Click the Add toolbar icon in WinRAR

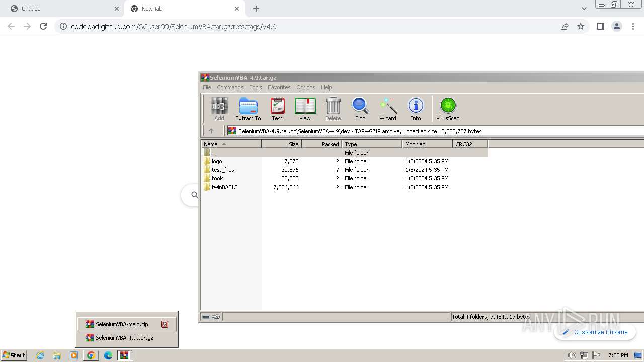coord(219,109)
